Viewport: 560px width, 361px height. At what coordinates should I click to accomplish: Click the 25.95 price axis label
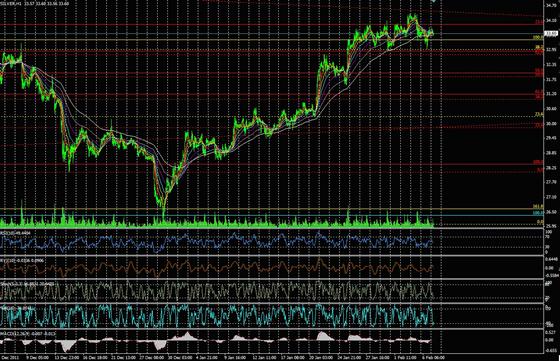551,226
